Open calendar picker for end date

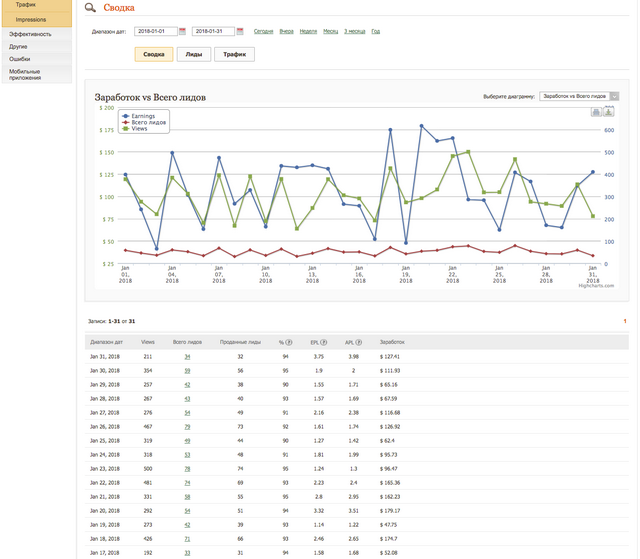click(x=240, y=32)
